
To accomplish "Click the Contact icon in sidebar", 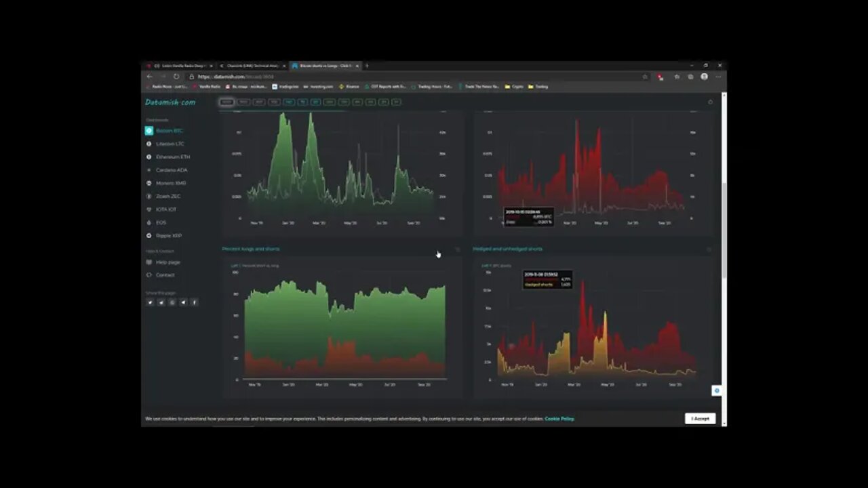I will [x=149, y=275].
